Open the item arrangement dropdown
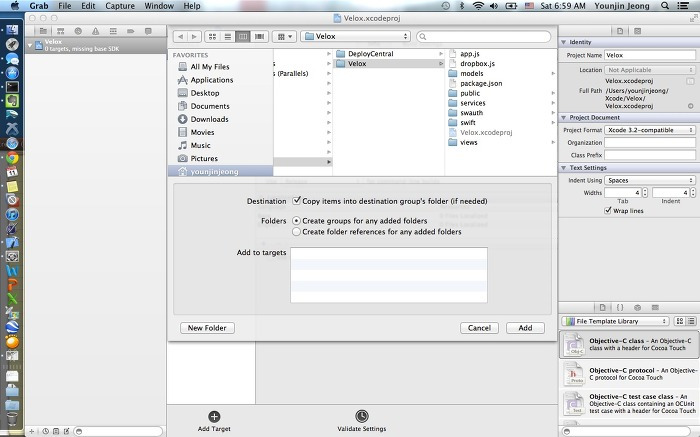The image size is (700, 437). pos(284,37)
